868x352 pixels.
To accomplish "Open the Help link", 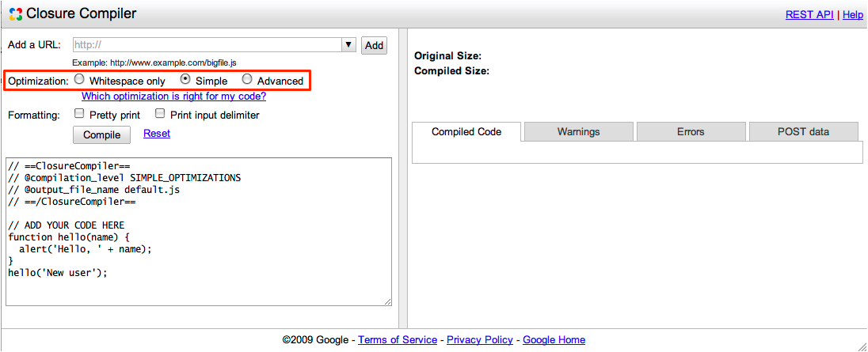I will click(x=853, y=14).
